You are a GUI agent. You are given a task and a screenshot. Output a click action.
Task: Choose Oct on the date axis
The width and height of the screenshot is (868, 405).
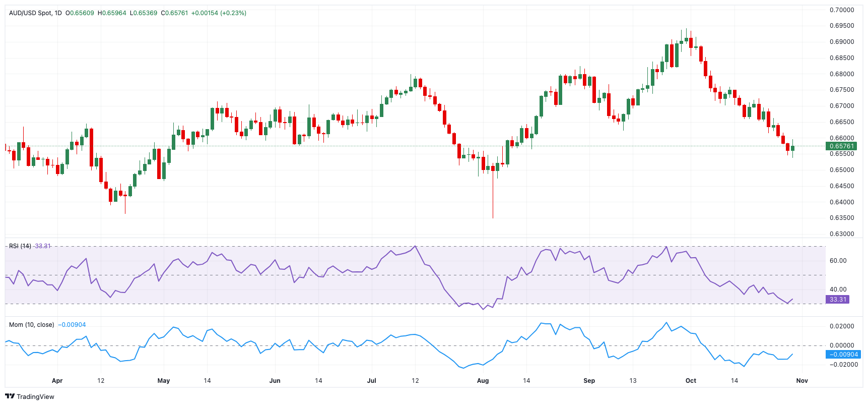tap(691, 381)
